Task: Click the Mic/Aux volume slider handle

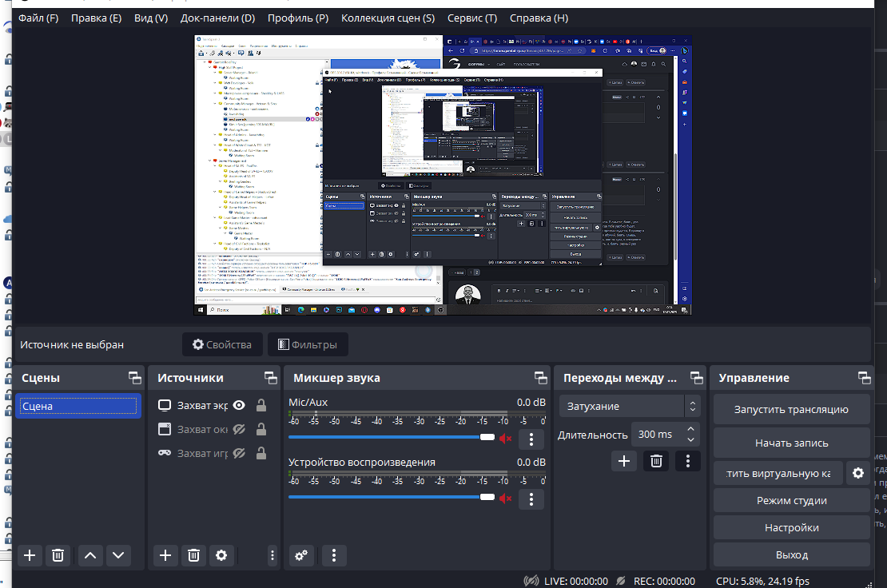Action: point(487,438)
